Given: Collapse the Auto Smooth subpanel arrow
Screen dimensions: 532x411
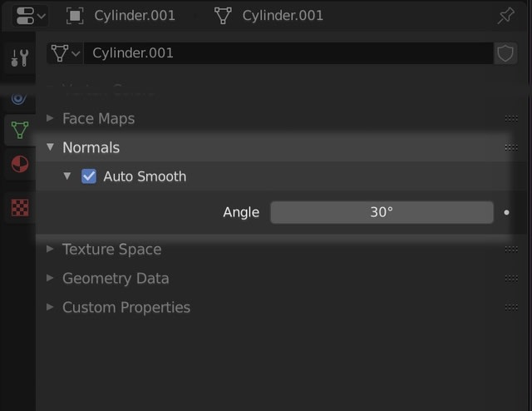Looking at the screenshot, I should (x=67, y=176).
